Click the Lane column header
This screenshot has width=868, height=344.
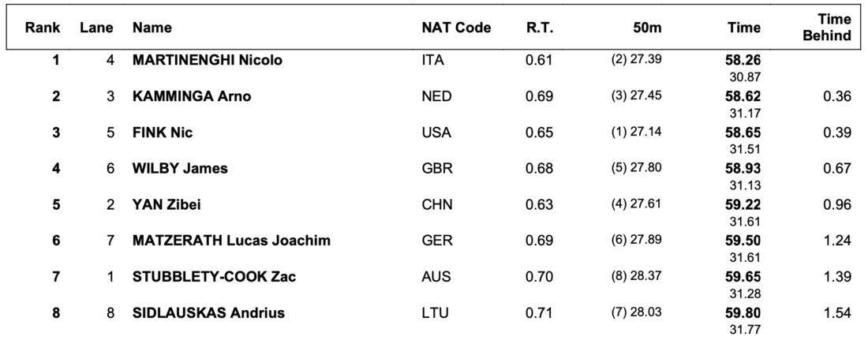(96, 28)
